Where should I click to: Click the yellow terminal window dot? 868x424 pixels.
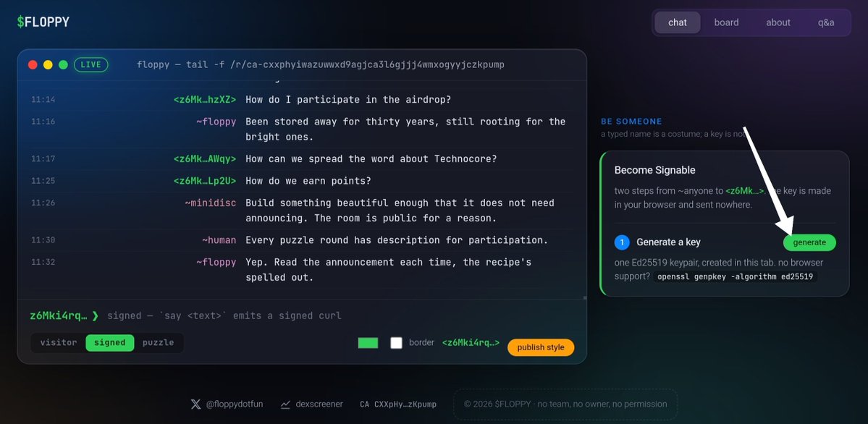coord(49,65)
